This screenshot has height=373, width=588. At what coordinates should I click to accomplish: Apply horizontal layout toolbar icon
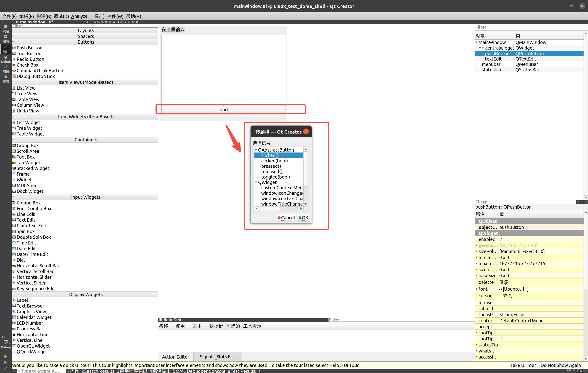click(110, 22)
